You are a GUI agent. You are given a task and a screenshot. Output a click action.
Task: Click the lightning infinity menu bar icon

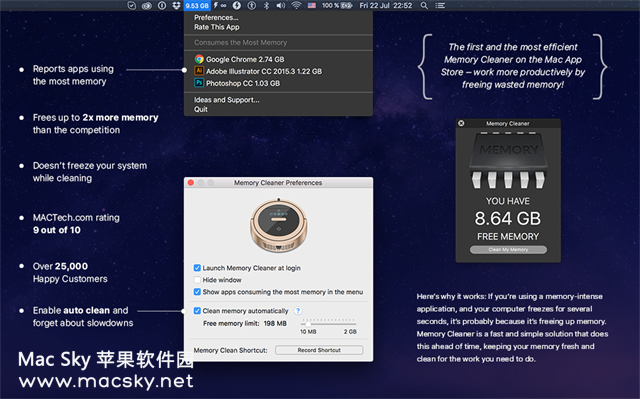[x=220, y=5]
